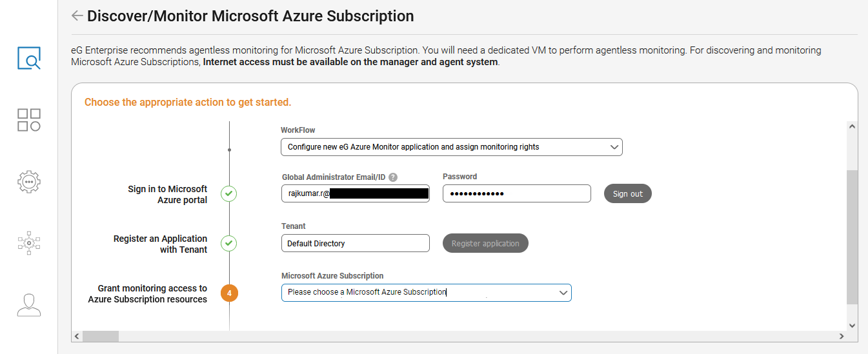
Task: Click the Tenant input field
Action: pyautogui.click(x=355, y=243)
